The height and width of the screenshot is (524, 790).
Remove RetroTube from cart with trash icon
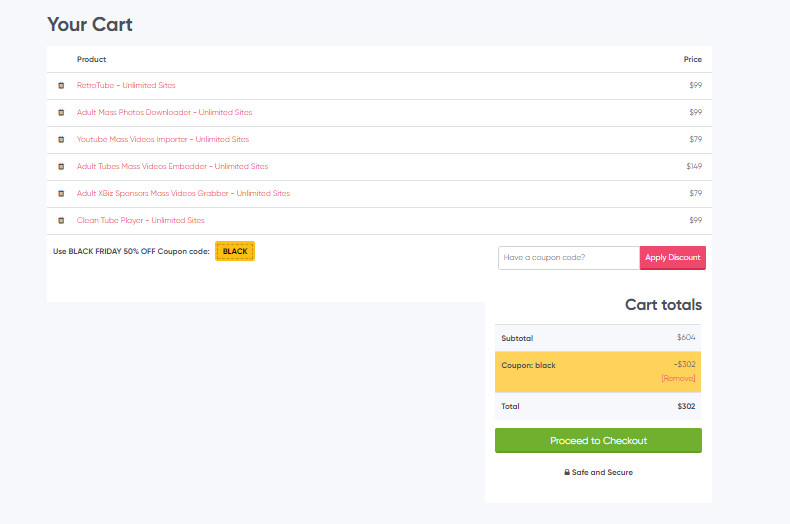61,86
